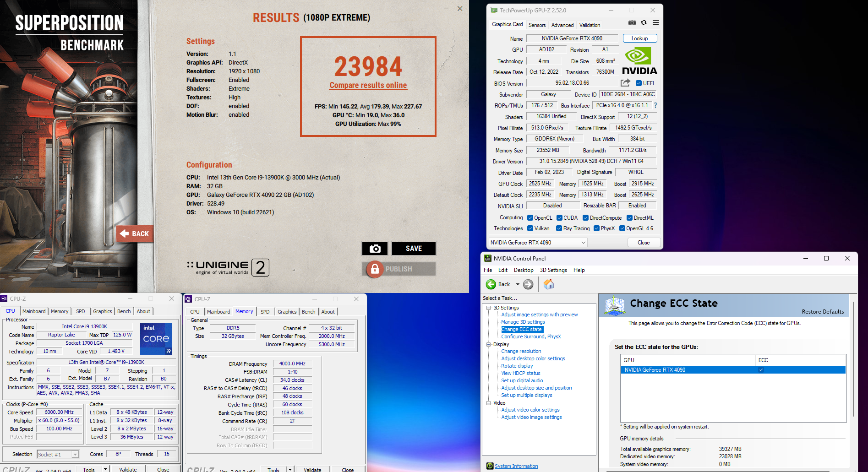868x472 pixels.
Task: Collapse the 3D Settings tree node
Action: tap(489, 308)
